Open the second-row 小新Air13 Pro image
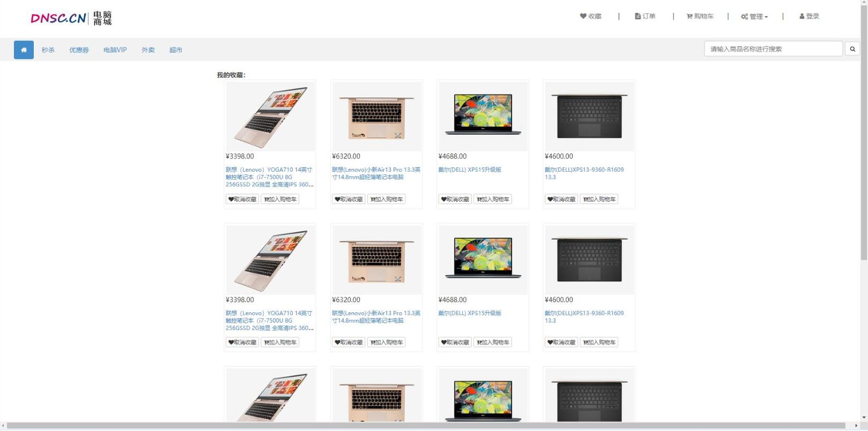This screenshot has width=868, height=431. click(376, 259)
